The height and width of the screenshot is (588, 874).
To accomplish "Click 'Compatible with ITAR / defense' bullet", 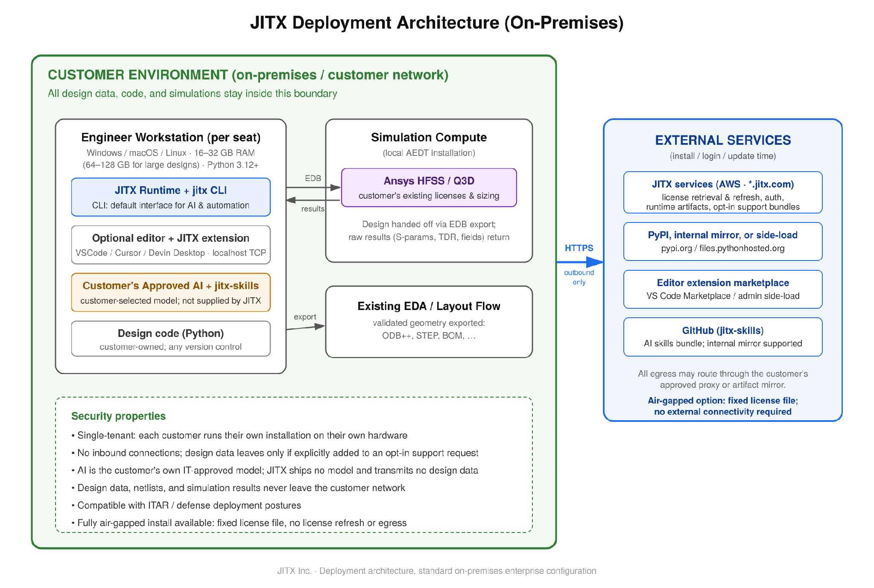I will point(186,506).
